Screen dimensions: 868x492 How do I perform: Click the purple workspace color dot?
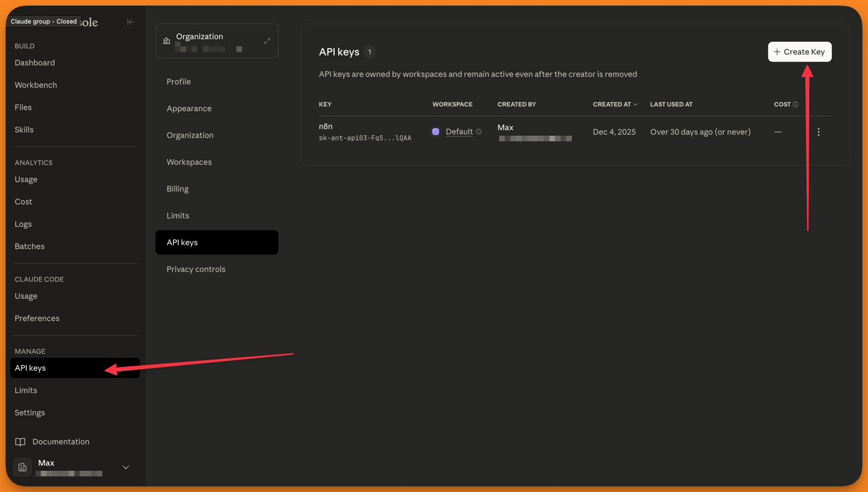pyautogui.click(x=436, y=132)
